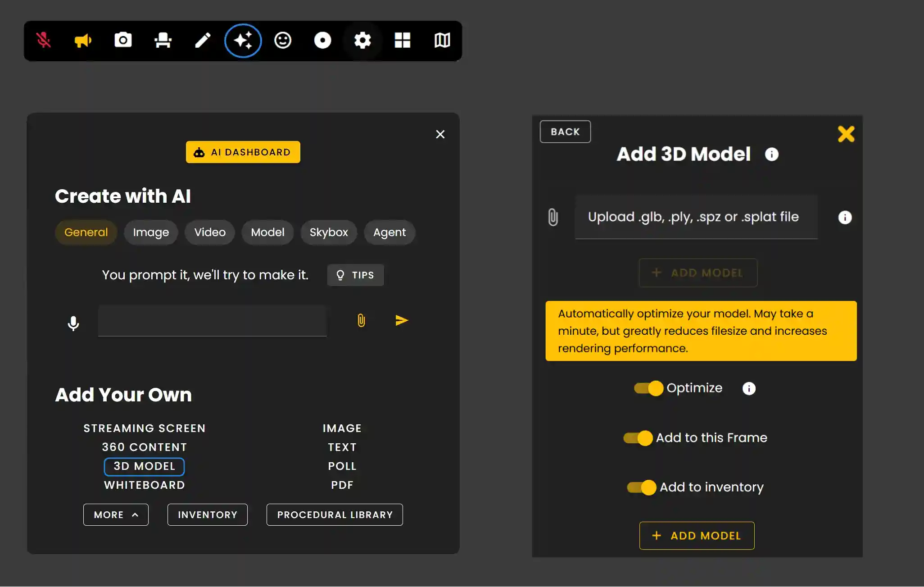Switch to the Image generation tab

[x=151, y=232]
